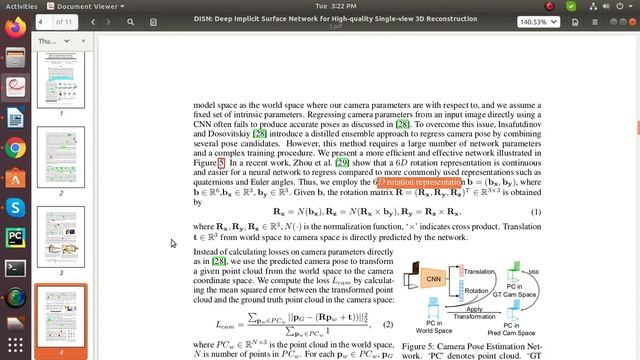The height and width of the screenshot is (360, 640).
Task: Follow Figure 5 reference link
Action: pyautogui.click(x=221, y=162)
